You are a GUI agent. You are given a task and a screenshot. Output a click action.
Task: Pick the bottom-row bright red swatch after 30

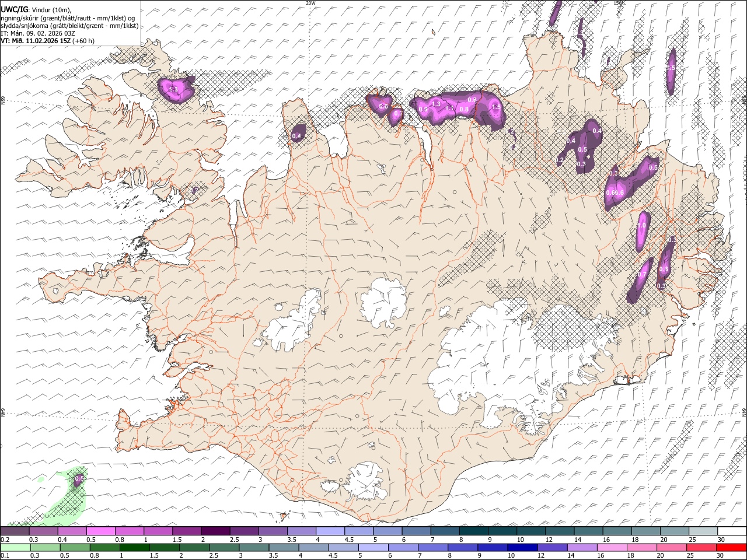click(731, 547)
